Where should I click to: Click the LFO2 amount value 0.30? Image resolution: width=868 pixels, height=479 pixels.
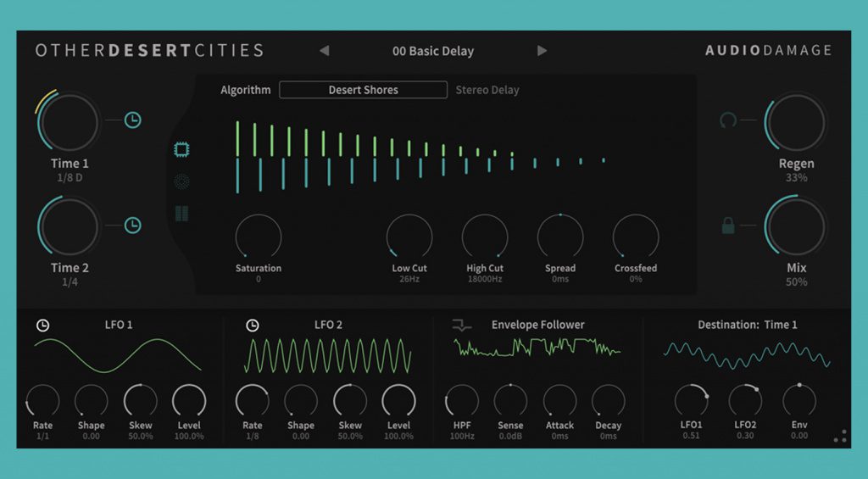745,436
